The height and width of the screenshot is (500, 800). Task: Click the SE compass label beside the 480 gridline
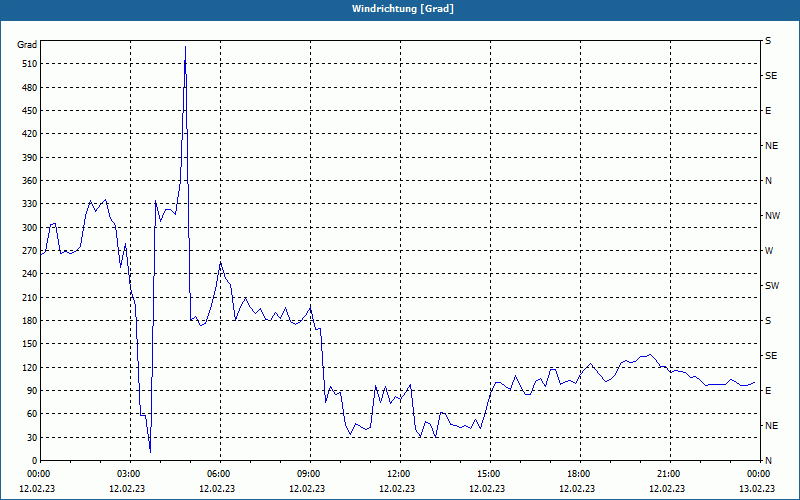tap(771, 76)
